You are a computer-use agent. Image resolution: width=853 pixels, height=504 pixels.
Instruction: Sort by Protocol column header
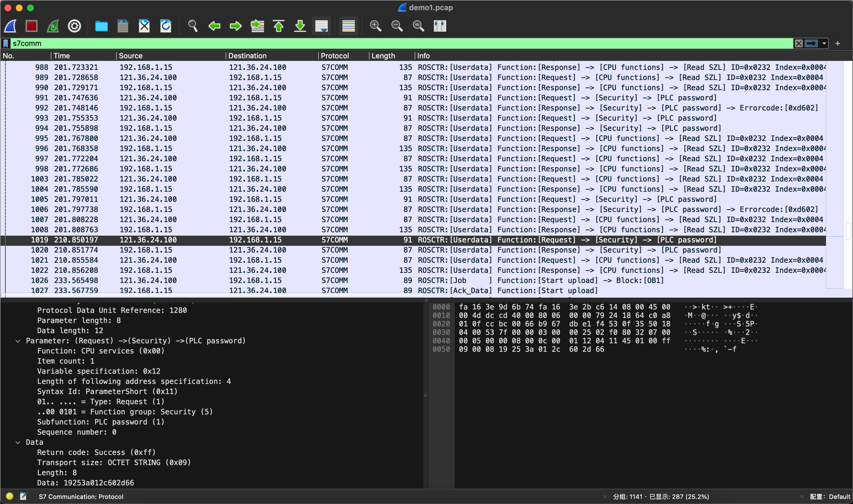tap(344, 56)
